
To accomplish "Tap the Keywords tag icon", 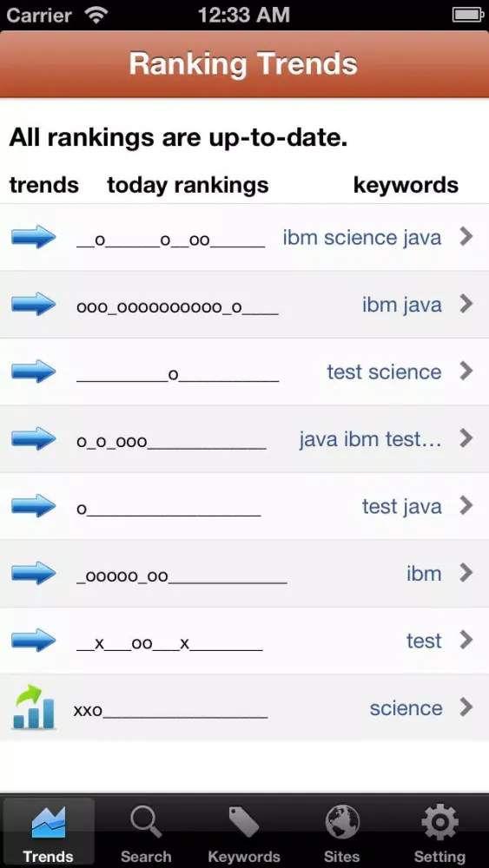I will point(244,822).
